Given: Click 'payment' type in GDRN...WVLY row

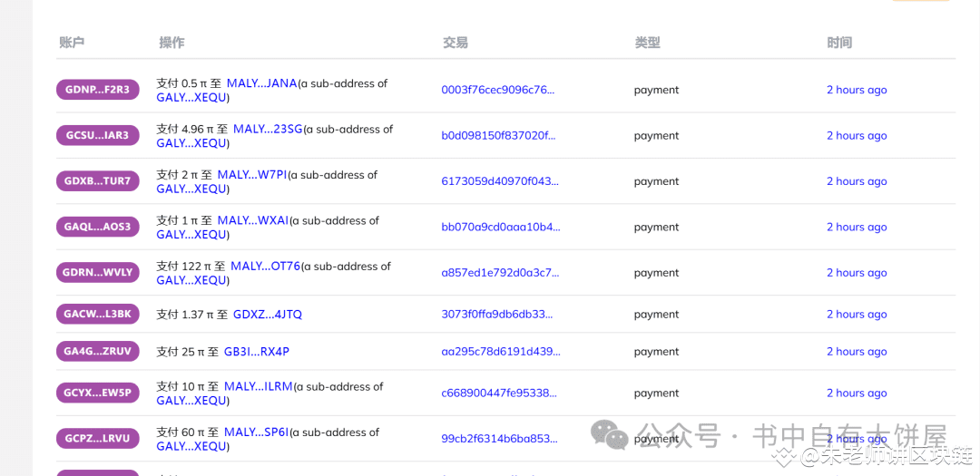Looking at the screenshot, I should tap(656, 273).
